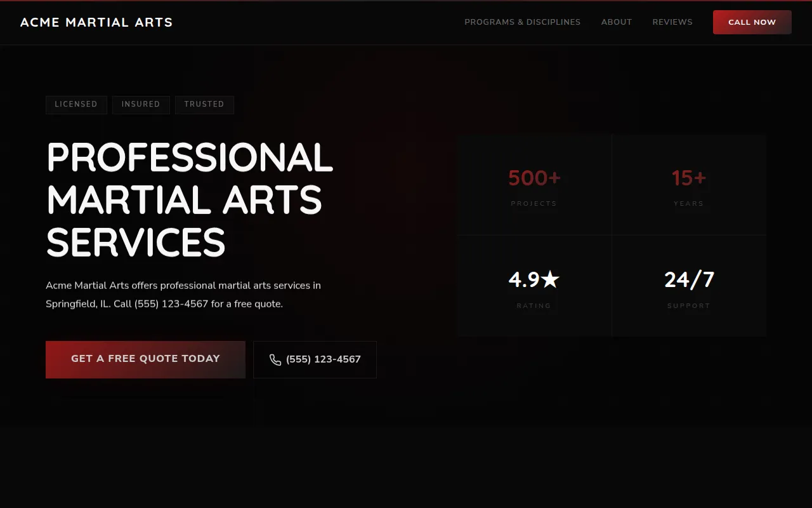Select the TRUSTED badge
The height and width of the screenshot is (508, 812).
tap(204, 105)
